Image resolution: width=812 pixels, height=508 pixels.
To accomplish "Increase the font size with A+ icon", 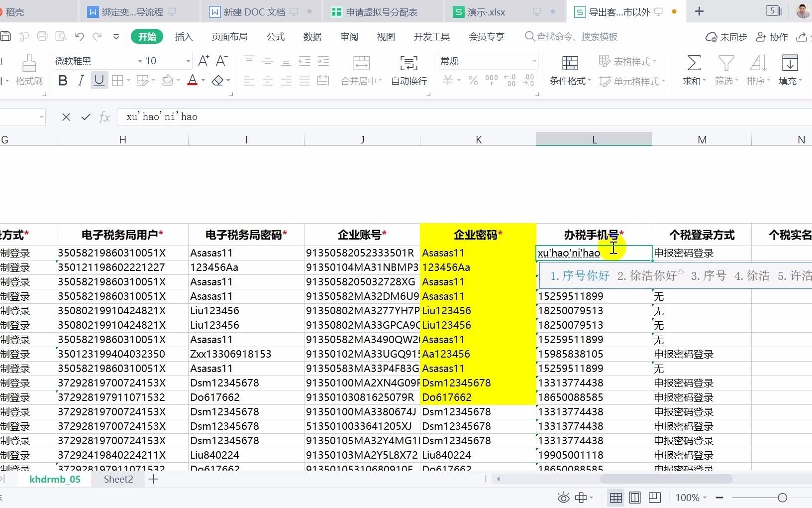I will (x=203, y=60).
